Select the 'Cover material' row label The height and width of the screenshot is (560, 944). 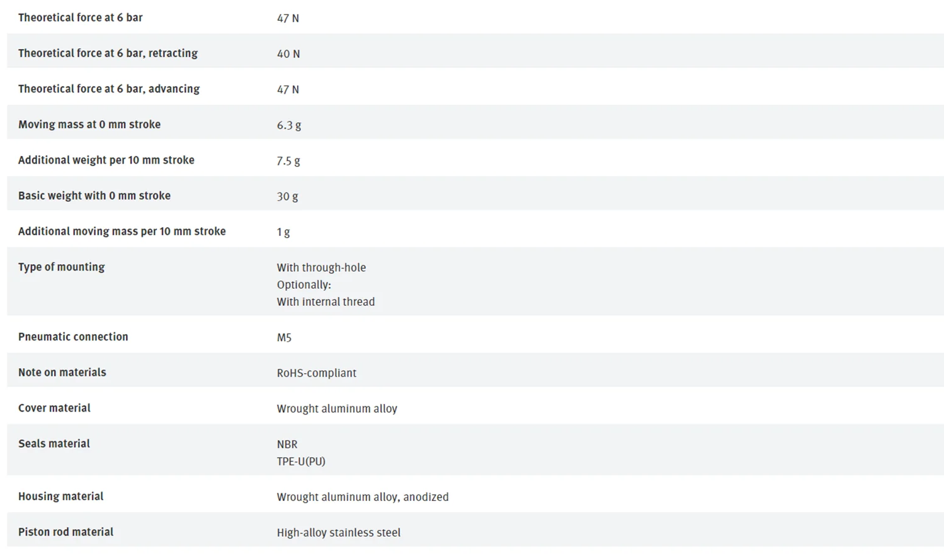coord(54,408)
